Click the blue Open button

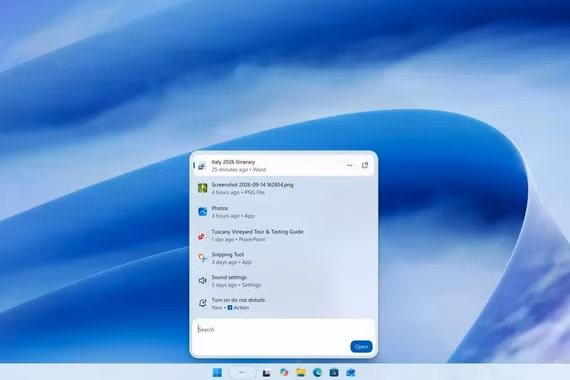(x=361, y=347)
